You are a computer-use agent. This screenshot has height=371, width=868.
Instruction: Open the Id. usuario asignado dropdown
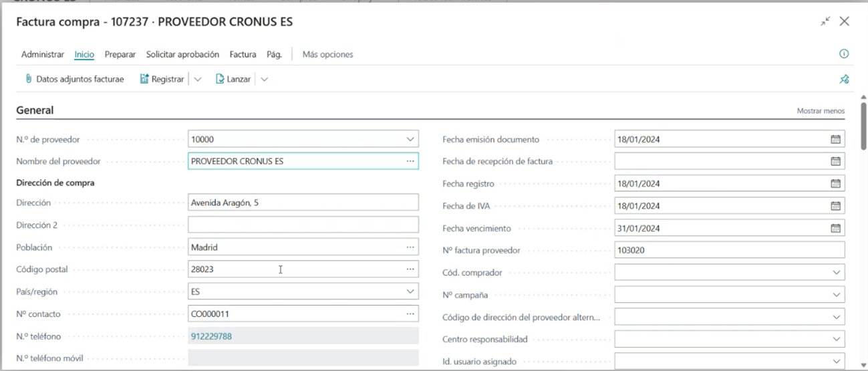836,362
